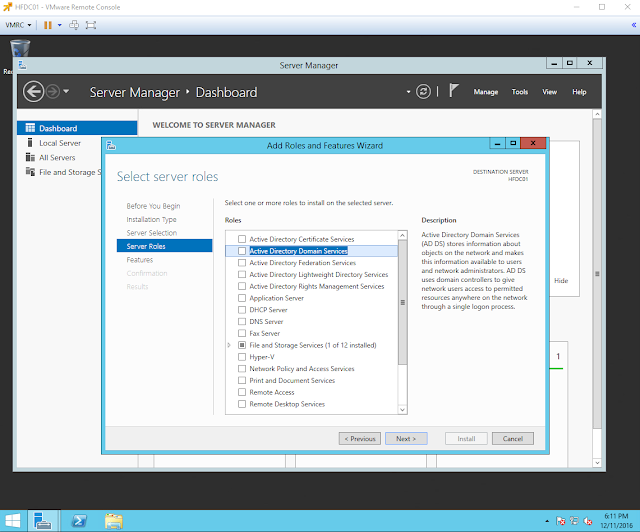Check the Application Server role
The image size is (640, 532).
(x=242, y=298)
